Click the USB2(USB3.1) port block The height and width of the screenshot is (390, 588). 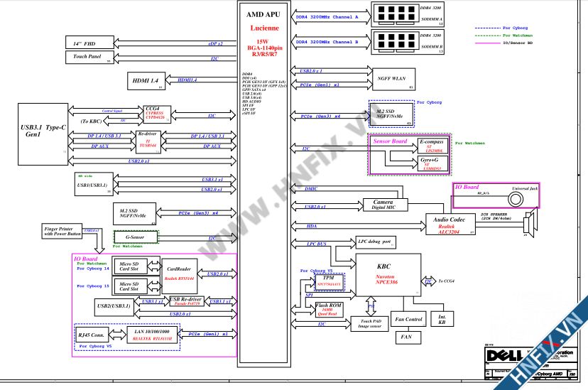pyautogui.click(x=114, y=306)
